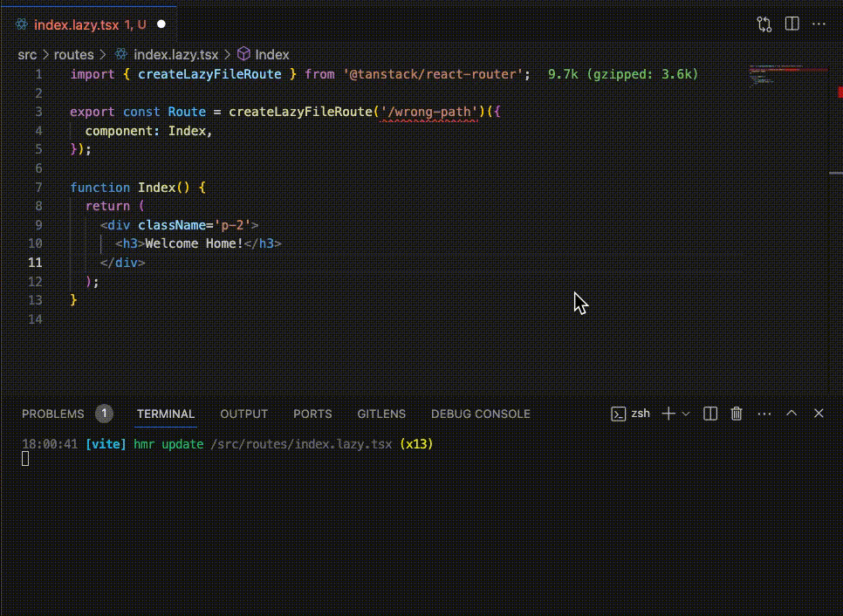
Task: Click the component: Index property line
Action: coord(149,131)
